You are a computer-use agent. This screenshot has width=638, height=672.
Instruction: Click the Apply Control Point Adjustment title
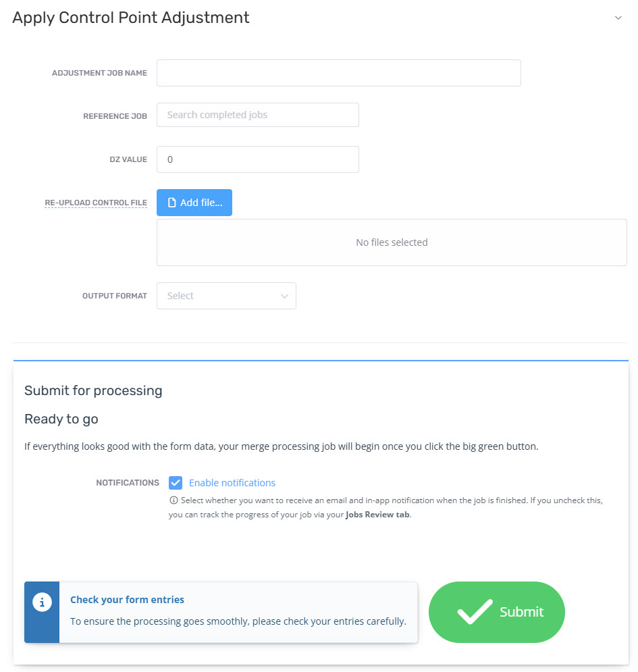click(130, 18)
